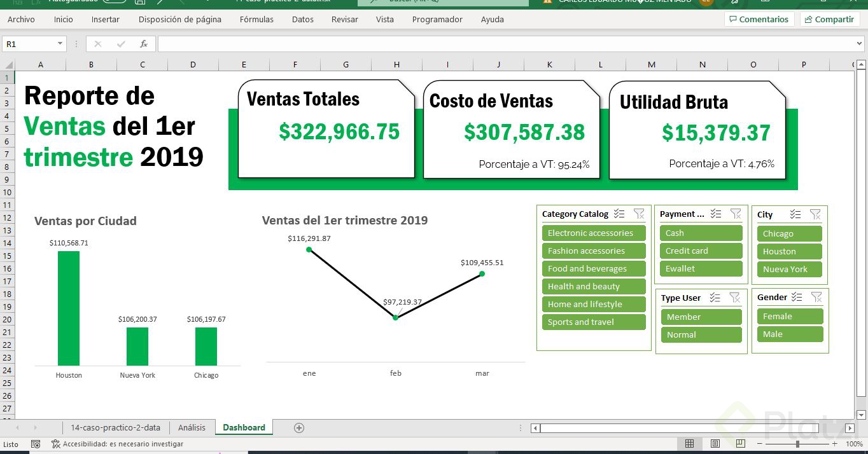This screenshot has height=454, width=868.
Task: Click the horizontal scrollbar left arrow
Action: tap(535, 428)
